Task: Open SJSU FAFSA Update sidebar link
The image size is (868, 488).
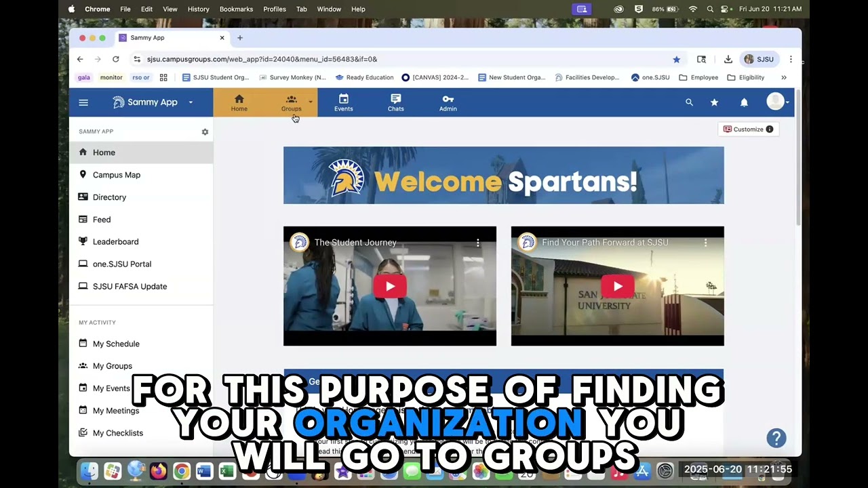Action: coord(141,286)
